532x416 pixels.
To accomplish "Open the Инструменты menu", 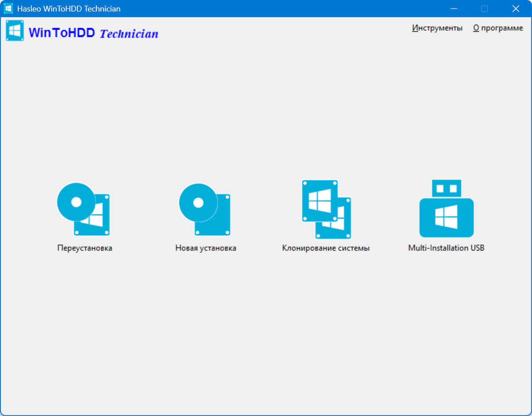I will pos(437,28).
